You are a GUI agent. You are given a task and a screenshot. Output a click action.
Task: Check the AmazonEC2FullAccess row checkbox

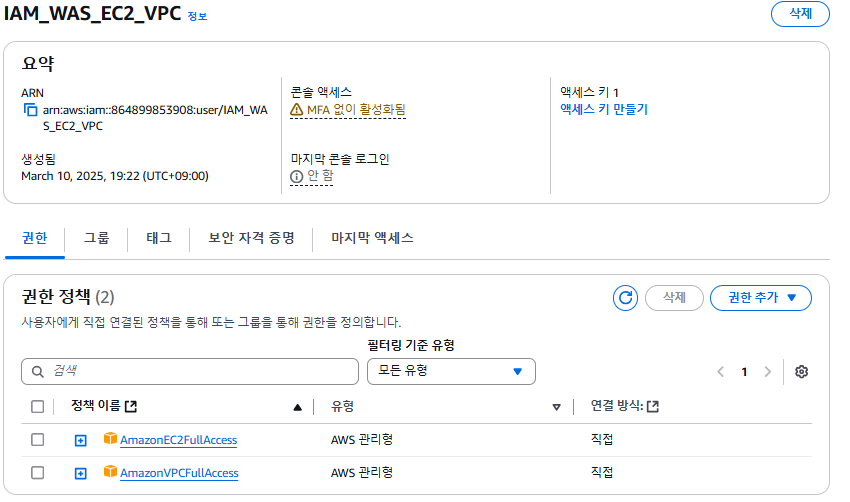click(x=37, y=440)
